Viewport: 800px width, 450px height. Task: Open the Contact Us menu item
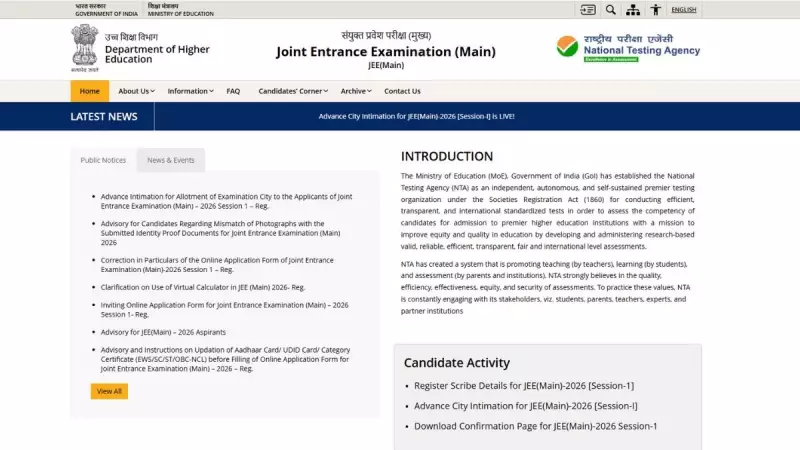click(x=402, y=91)
